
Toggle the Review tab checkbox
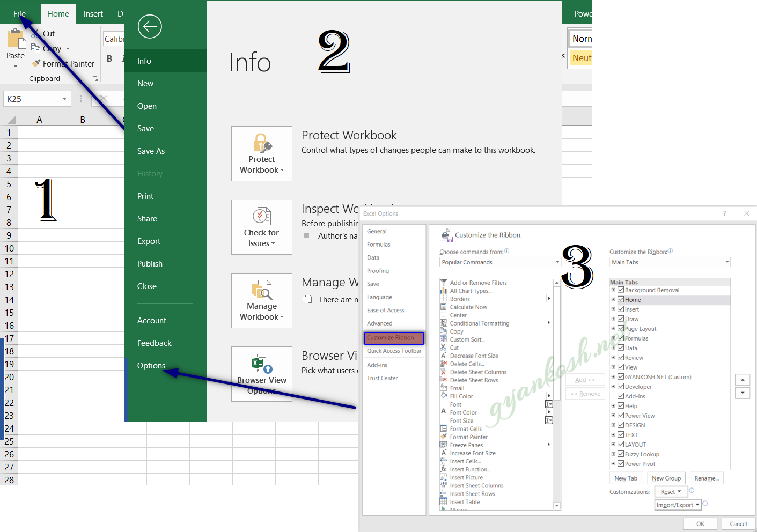click(621, 358)
